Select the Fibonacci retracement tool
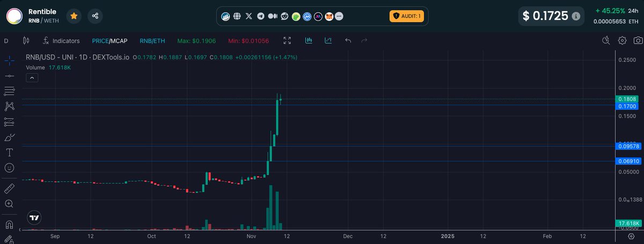The width and height of the screenshot is (644, 244). [9, 91]
